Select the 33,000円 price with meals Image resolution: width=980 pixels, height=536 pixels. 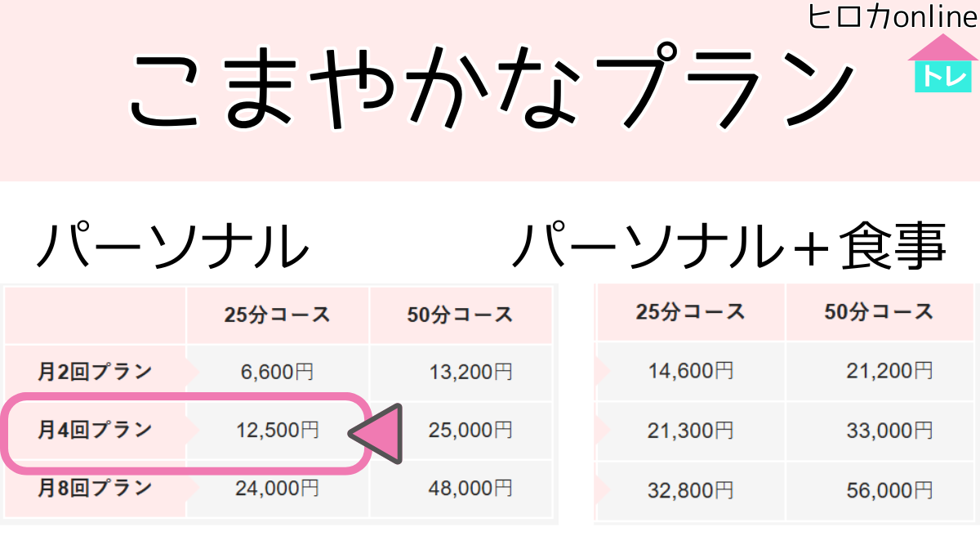[889, 431]
